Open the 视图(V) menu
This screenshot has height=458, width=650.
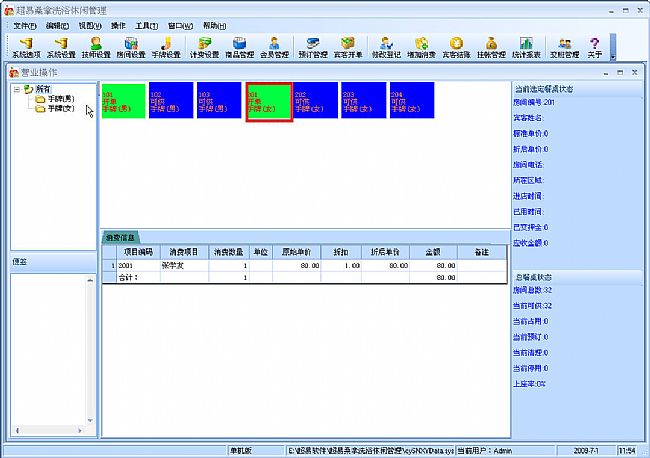click(x=90, y=26)
